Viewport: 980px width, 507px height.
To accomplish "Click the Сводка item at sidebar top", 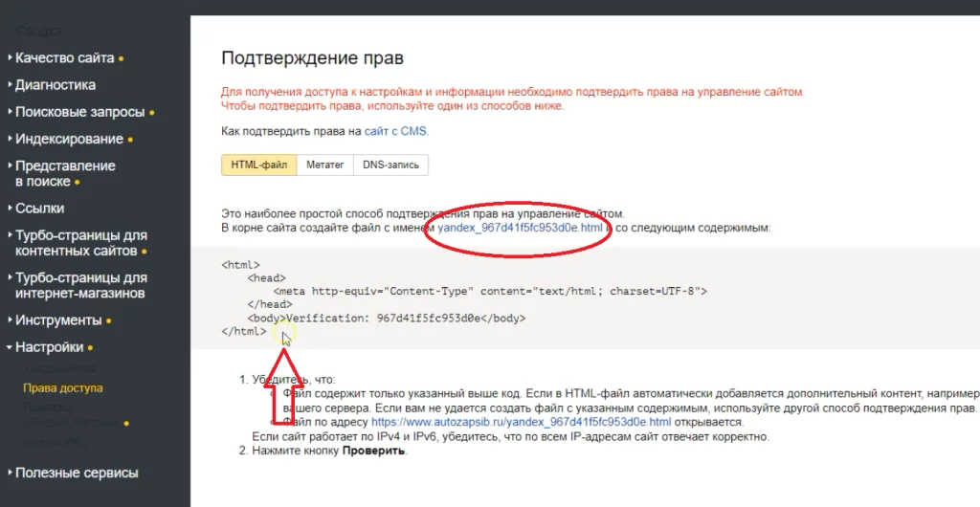I will click(38, 31).
